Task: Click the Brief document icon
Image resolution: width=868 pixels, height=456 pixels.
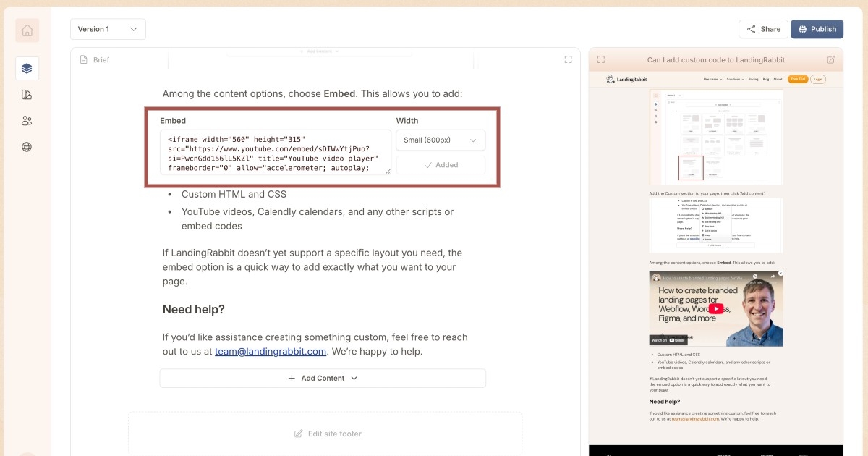Action: [x=84, y=60]
